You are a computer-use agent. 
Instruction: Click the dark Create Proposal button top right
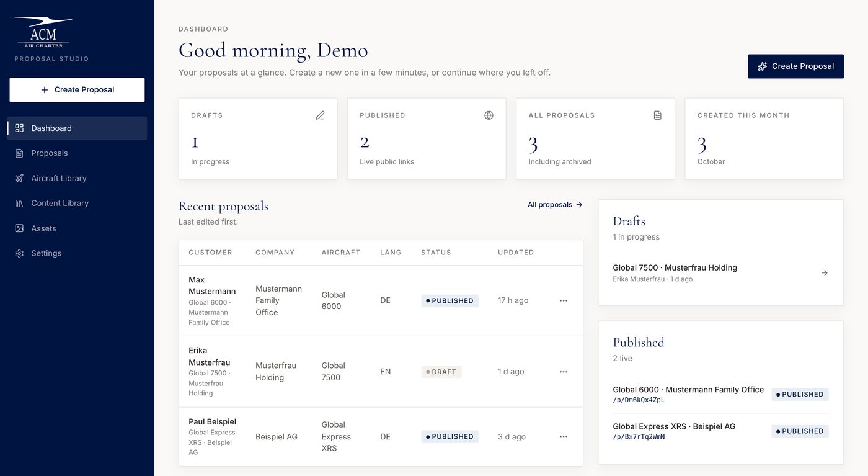(x=795, y=66)
